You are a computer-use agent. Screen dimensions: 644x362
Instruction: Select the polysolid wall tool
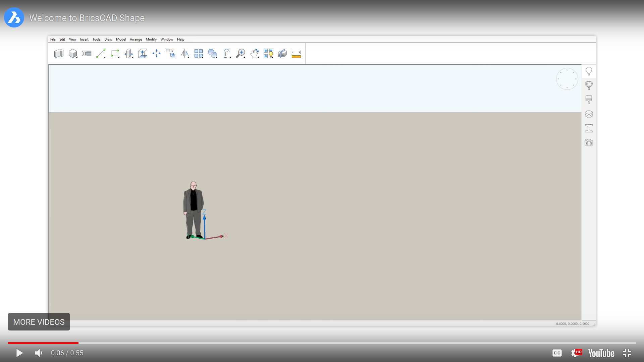coord(59,54)
